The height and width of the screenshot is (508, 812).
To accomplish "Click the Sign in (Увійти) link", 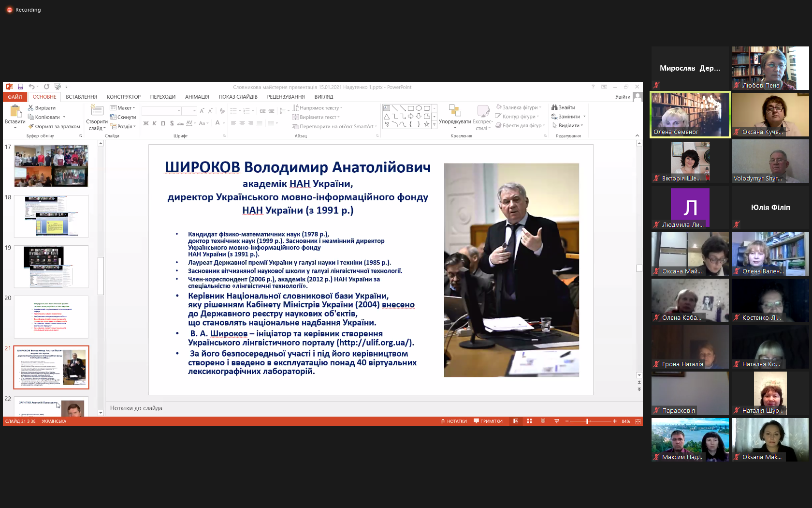I will pos(623,97).
